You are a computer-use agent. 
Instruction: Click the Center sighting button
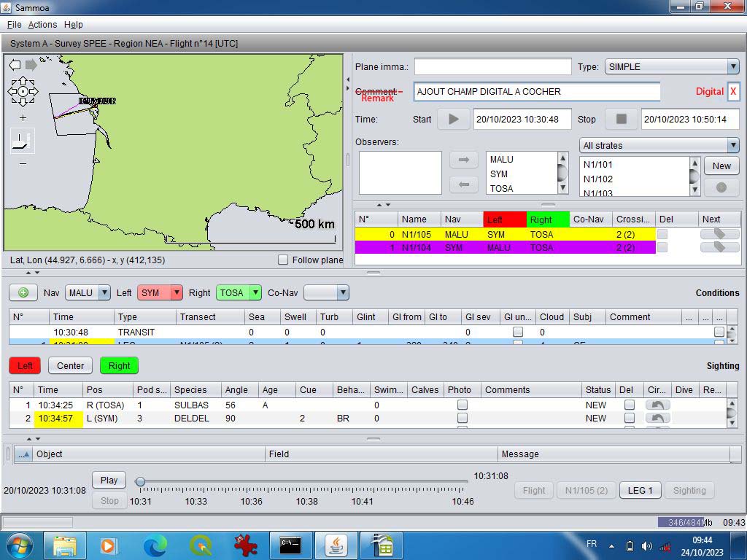tap(71, 366)
